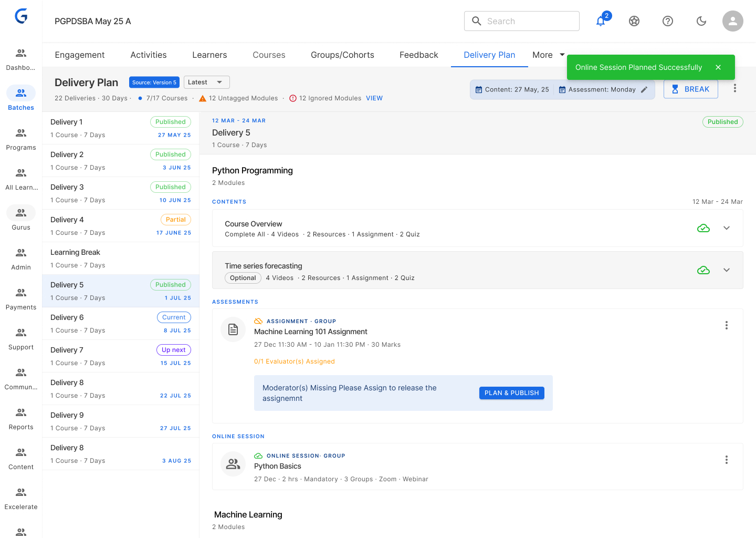Switch to the Engagement tab
This screenshot has height=538, width=756.
coord(80,55)
